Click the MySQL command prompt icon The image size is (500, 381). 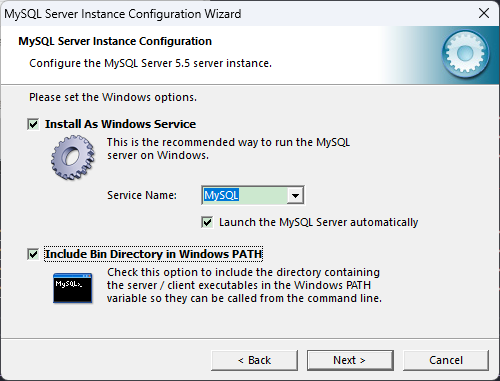point(73,288)
